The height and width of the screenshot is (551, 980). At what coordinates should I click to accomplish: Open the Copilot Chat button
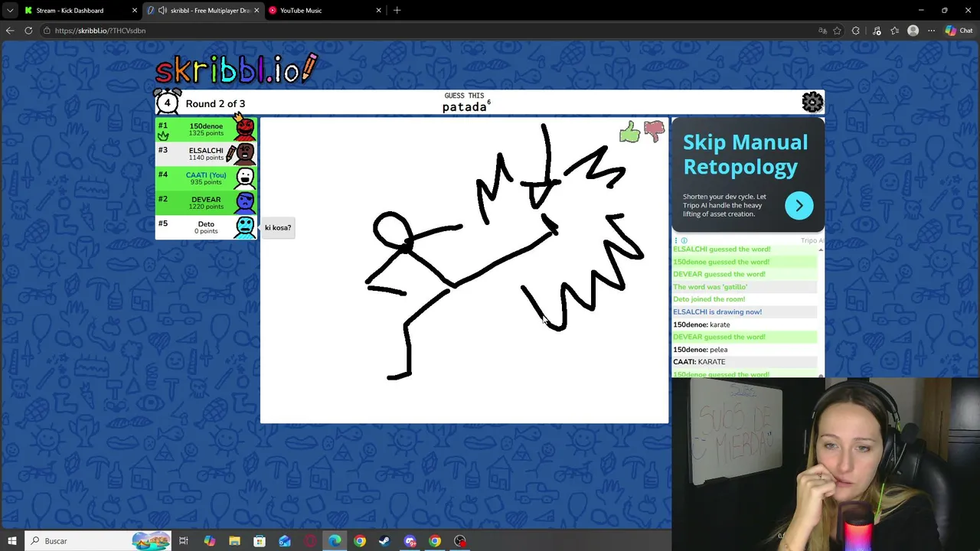point(959,31)
